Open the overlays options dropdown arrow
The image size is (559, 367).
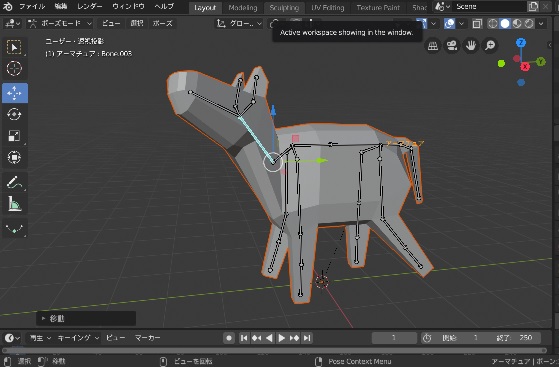coord(462,24)
